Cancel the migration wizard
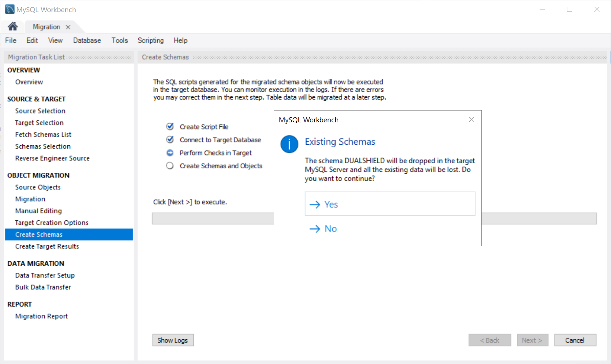 pos(575,340)
